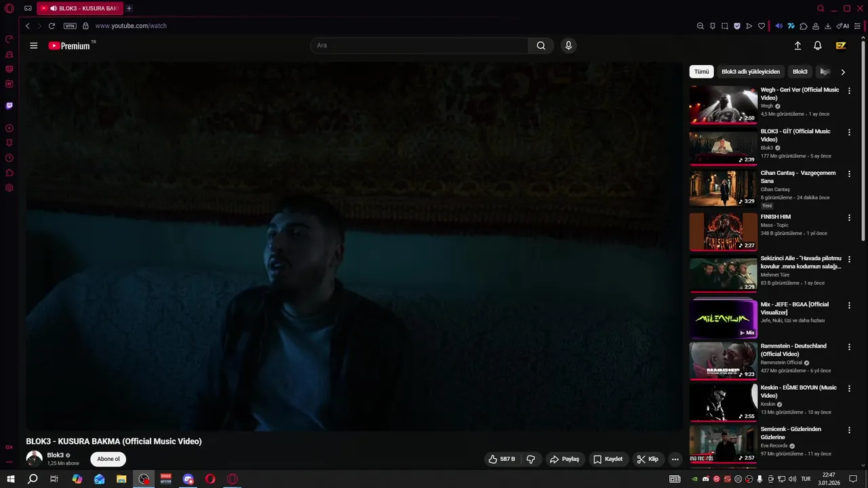Open options for Rammstein - Deutschland
The width and height of the screenshot is (868, 488).
pos(849,347)
